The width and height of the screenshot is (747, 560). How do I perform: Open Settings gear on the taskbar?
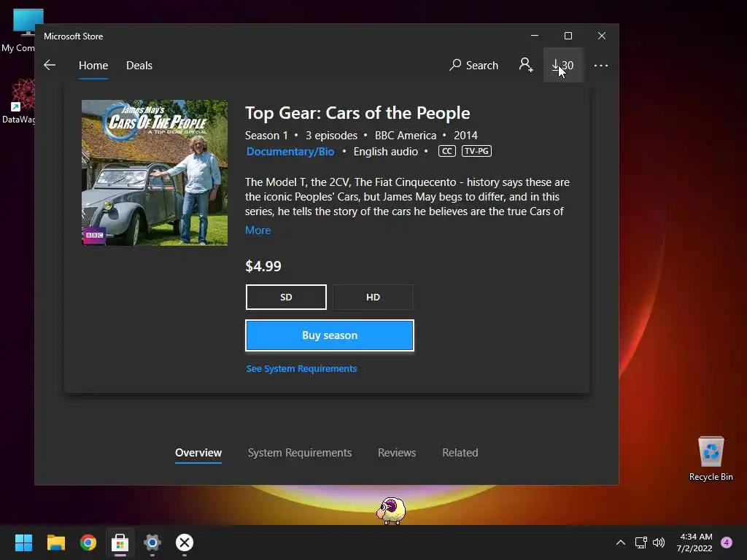pyautogui.click(x=152, y=542)
